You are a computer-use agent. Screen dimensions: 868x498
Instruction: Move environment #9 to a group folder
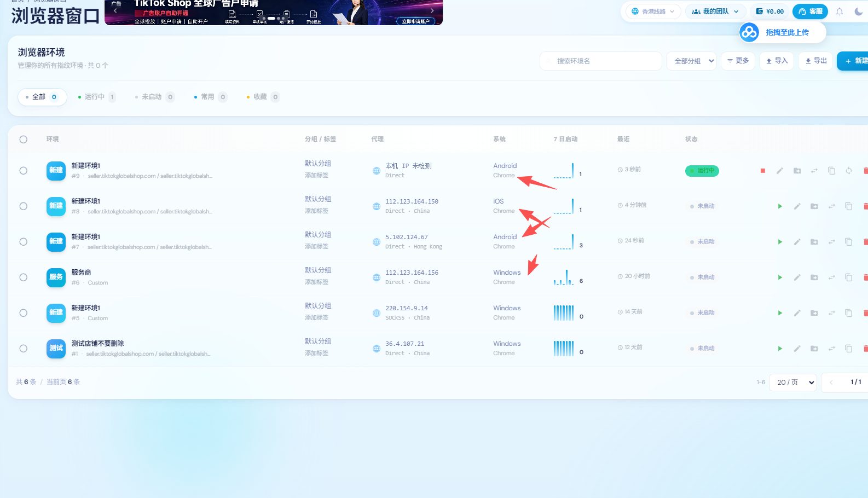click(797, 171)
